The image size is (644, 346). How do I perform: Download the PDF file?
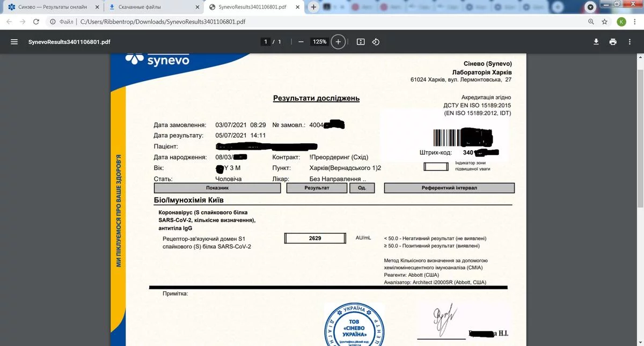(x=596, y=42)
